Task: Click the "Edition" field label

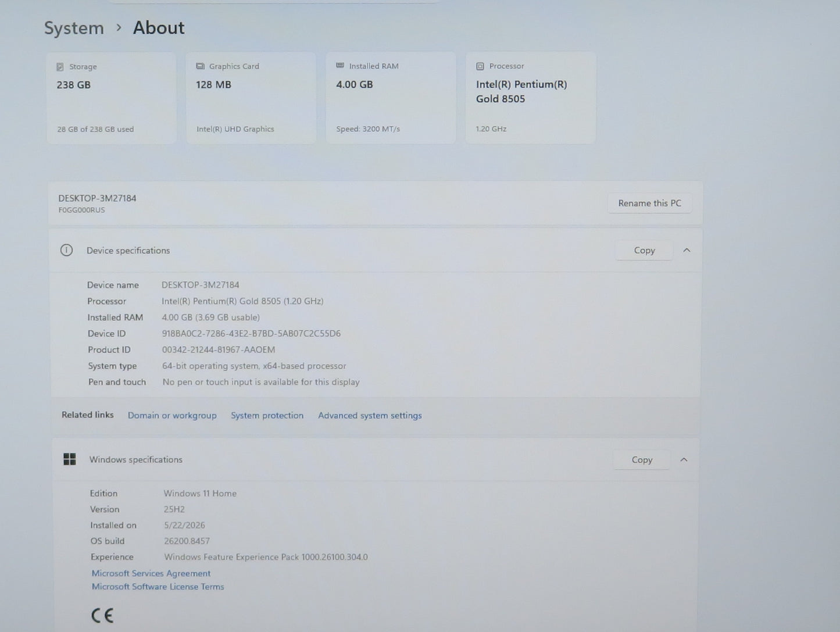Action: tap(103, 493)
